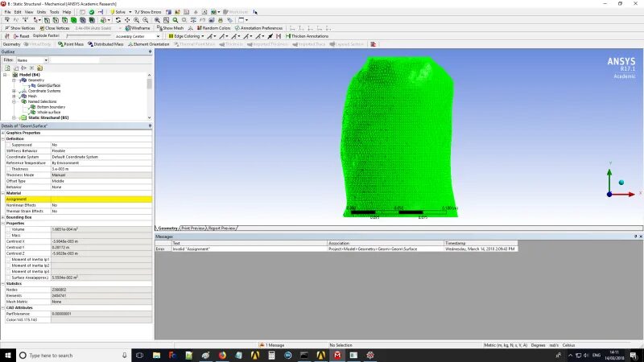Select the Pan view tool
Image resolution: width=644 pixels, height=362 pixels.
(127, 19)
